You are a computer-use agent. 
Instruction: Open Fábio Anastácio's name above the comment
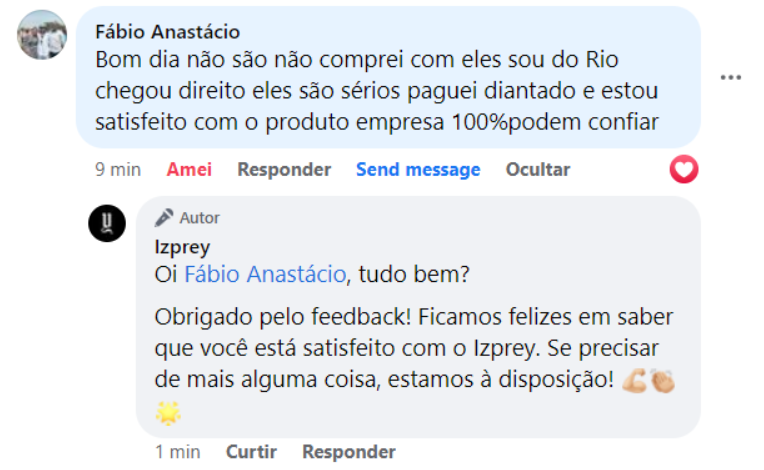click(x=167, y=32)
